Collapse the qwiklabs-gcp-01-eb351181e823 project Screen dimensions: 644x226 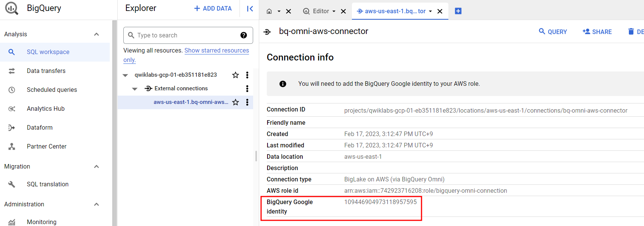point(125,75)
